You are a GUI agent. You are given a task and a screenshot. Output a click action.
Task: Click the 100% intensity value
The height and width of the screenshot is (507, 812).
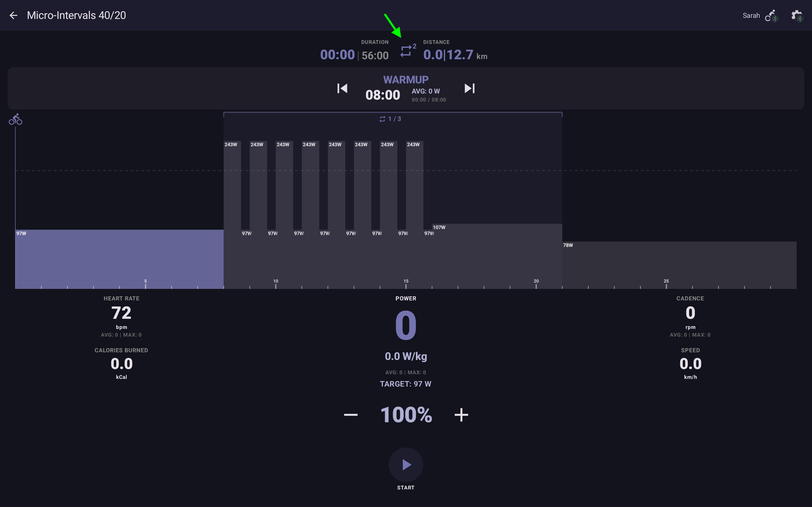pos(406,415)
